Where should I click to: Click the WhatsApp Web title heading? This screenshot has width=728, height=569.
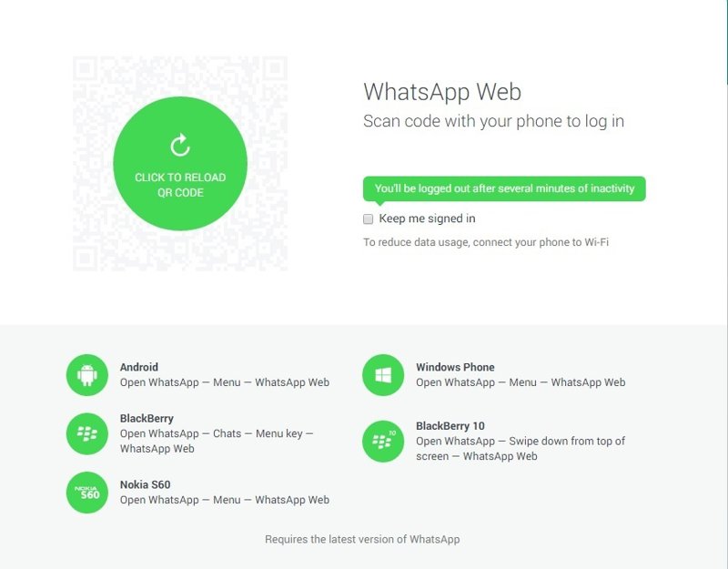click(442, 92)
